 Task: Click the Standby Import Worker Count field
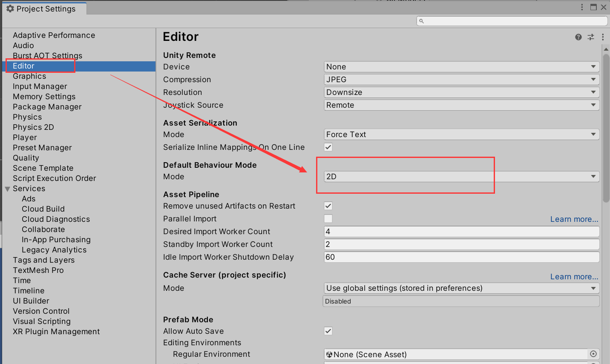pyautogui.click(x=461, y=244)
